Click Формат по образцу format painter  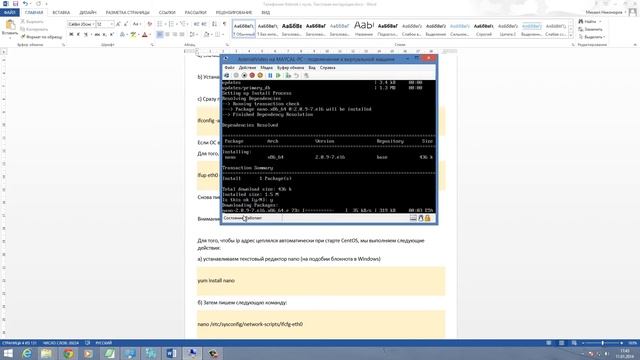coord(42,37)
